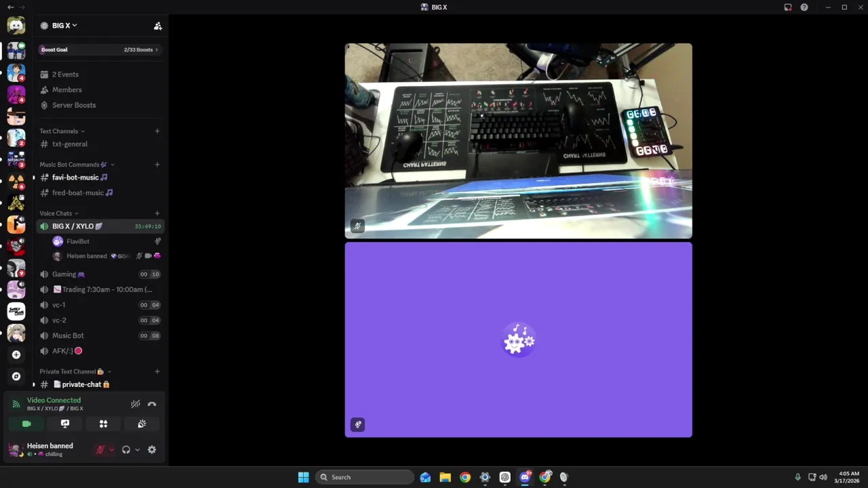
Task: Click the Video Connected status text
Action: [x=54, y=401]
